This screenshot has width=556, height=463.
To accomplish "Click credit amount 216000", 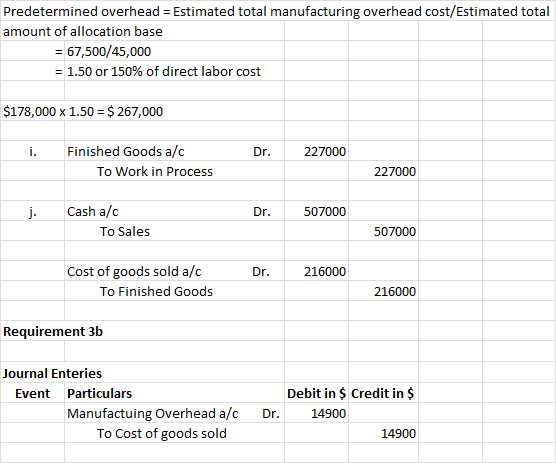I will pyautogui.click(x=395, y=291).
